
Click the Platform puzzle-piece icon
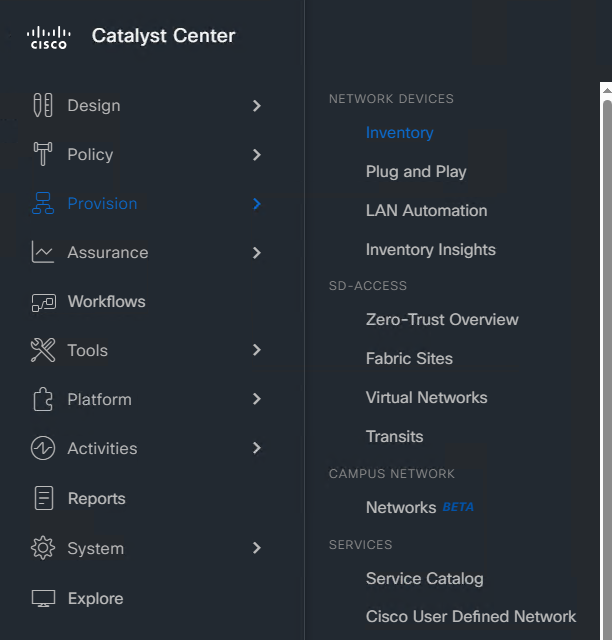43,399
